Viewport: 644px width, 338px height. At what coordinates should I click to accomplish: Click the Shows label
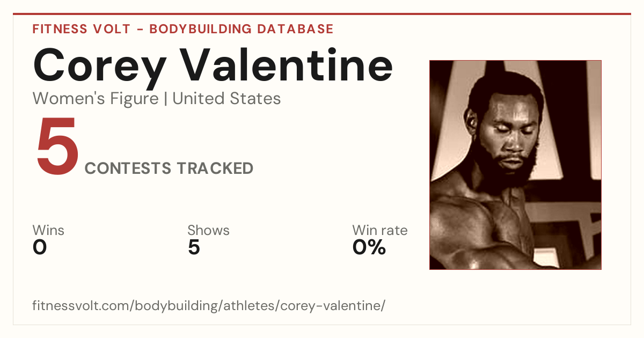pos(208,231)
